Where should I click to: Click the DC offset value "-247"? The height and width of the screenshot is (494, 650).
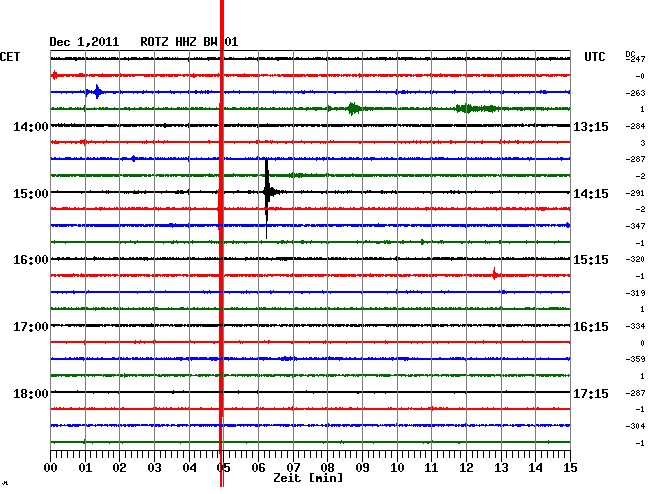pyautogui.click(x=636, y=59)
